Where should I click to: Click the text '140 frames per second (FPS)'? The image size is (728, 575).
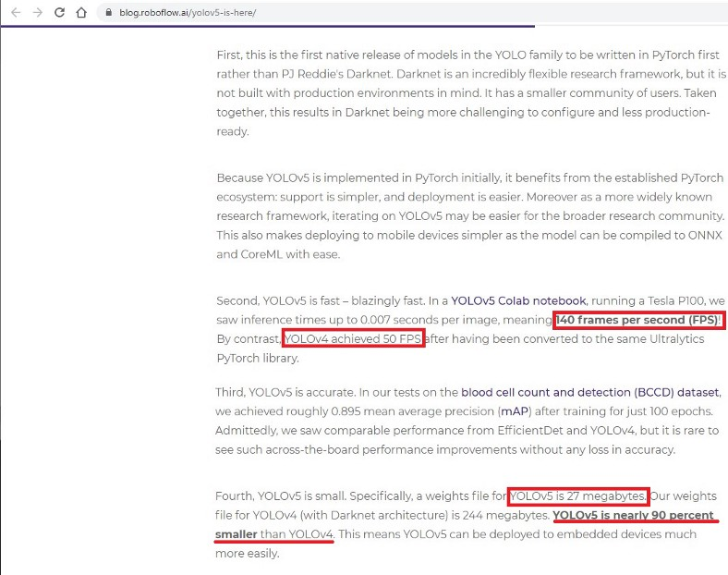click(x=637, y=320)
